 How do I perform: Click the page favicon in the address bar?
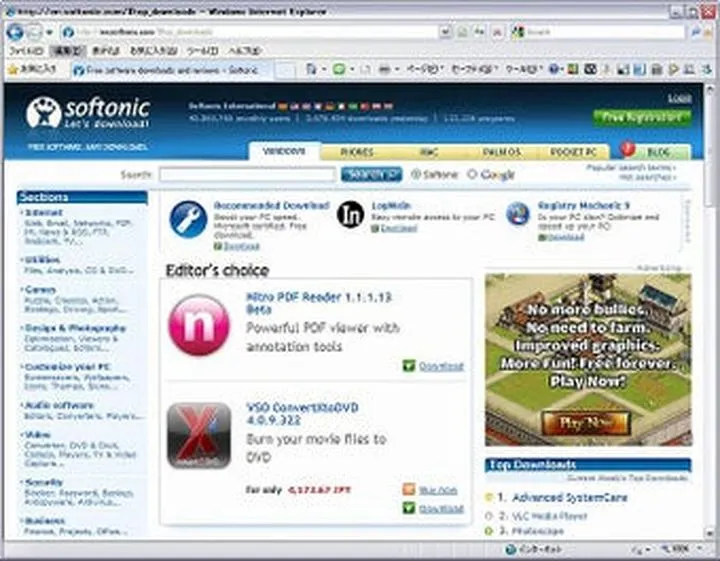pos(68,32)
